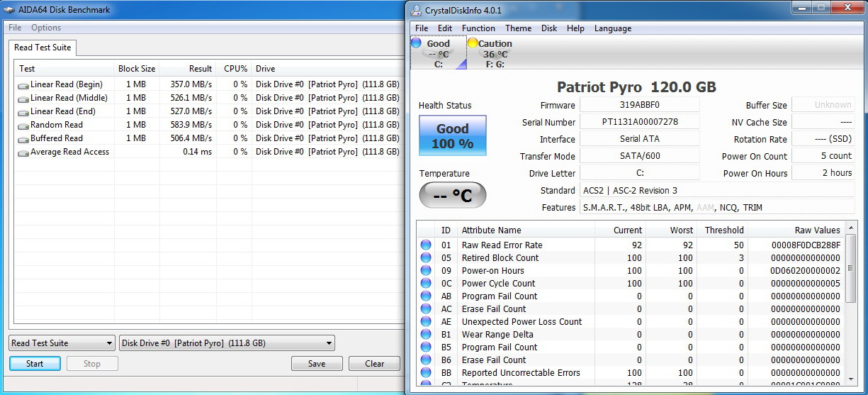868x395 pixels.
Task: Click the -- °C temperature button
Action: coord(453,196)
